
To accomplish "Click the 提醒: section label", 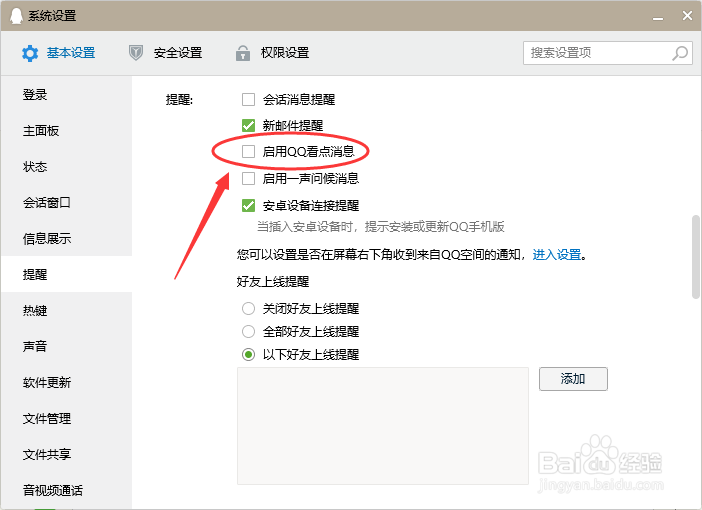I will click(x=179, y=99).
